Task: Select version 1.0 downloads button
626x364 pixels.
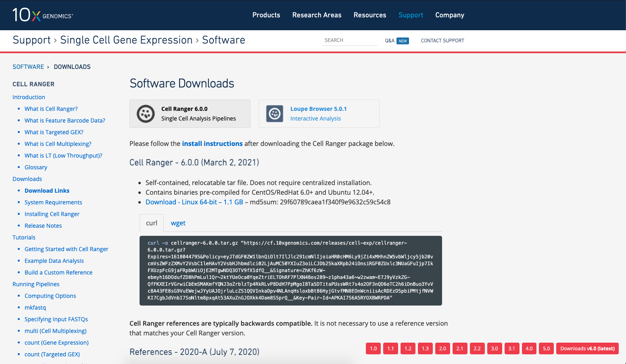Action: (x=373, y=349)
